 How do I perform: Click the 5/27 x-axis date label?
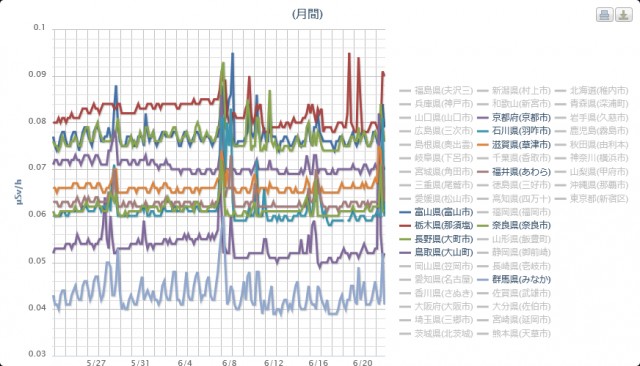coord(96,362)
